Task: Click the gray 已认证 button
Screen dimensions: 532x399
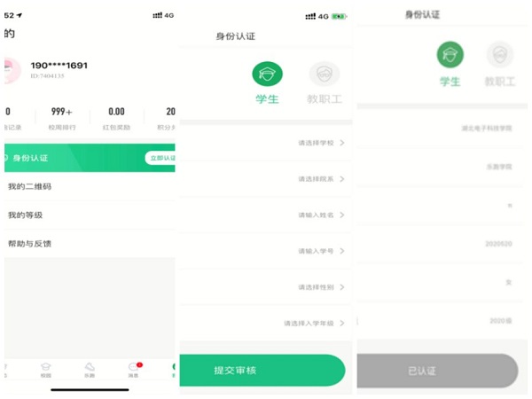Action: (437, 371)
